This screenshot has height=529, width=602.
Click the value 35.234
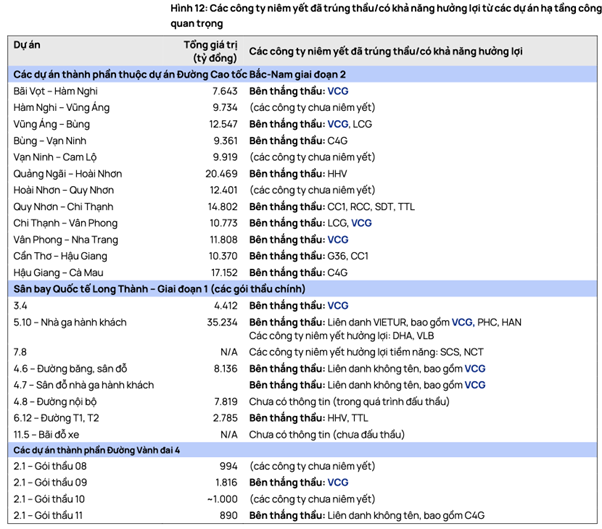click(222, 322)
